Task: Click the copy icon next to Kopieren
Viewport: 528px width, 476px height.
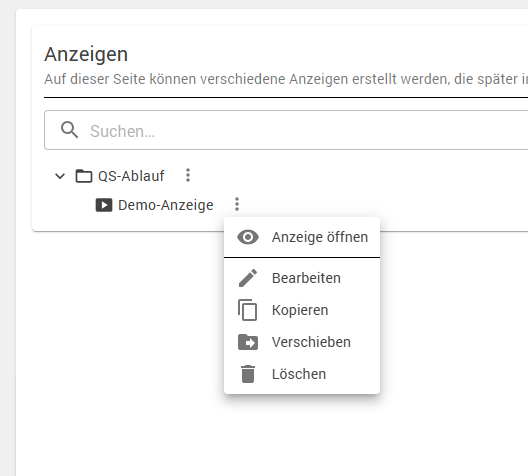Action: tap(248, 310)
